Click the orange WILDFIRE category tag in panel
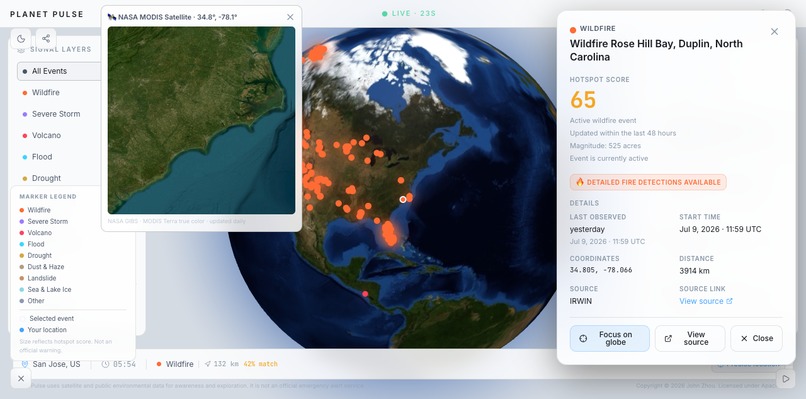Screen dimensions: 806x399 click(x=593, y=29)
